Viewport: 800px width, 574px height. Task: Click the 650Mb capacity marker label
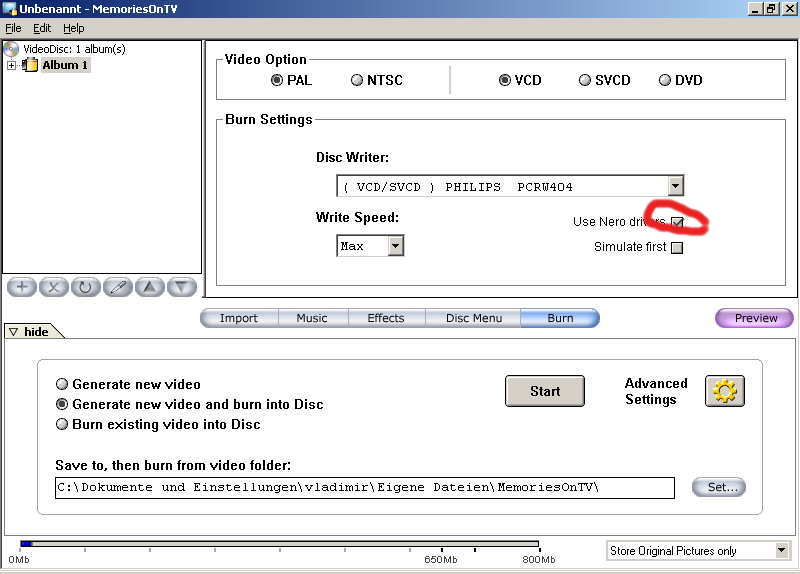(x=441, y=560)
